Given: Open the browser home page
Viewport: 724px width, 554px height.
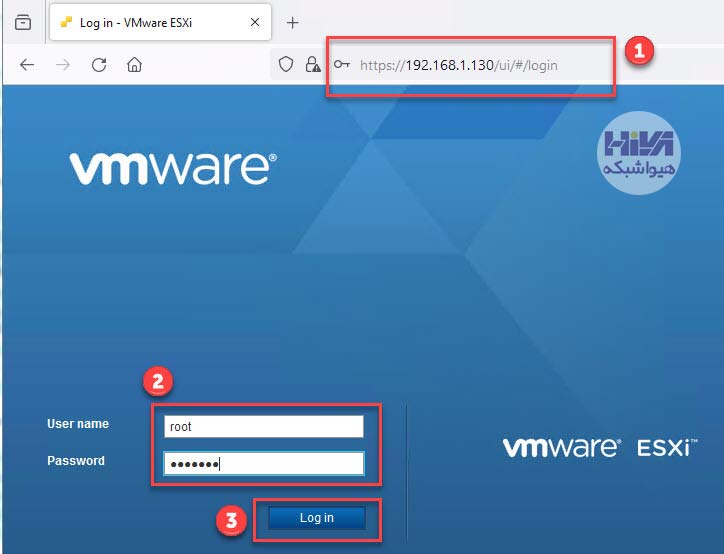Looking at the screenshot, I should (134, 65).
